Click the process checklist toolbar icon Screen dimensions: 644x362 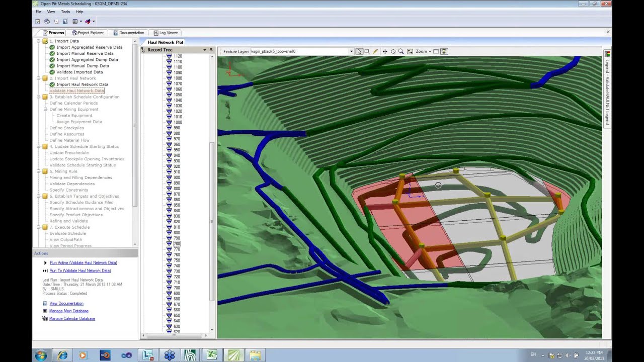(x=38, y=22)
